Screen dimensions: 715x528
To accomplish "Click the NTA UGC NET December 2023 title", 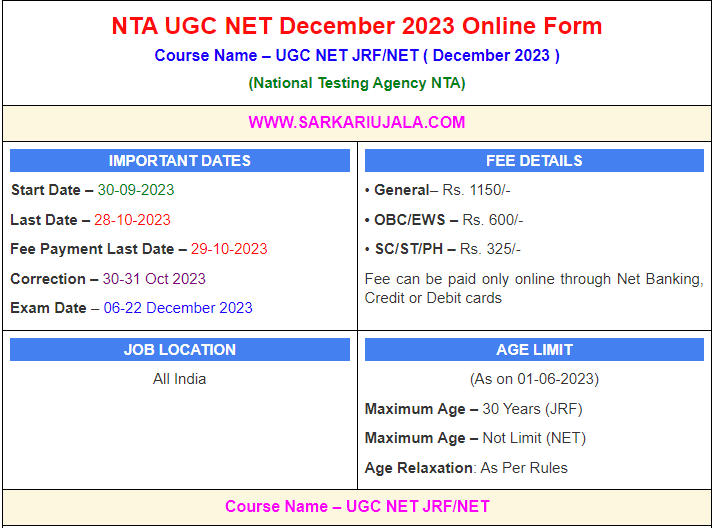I will pos(357,26).
